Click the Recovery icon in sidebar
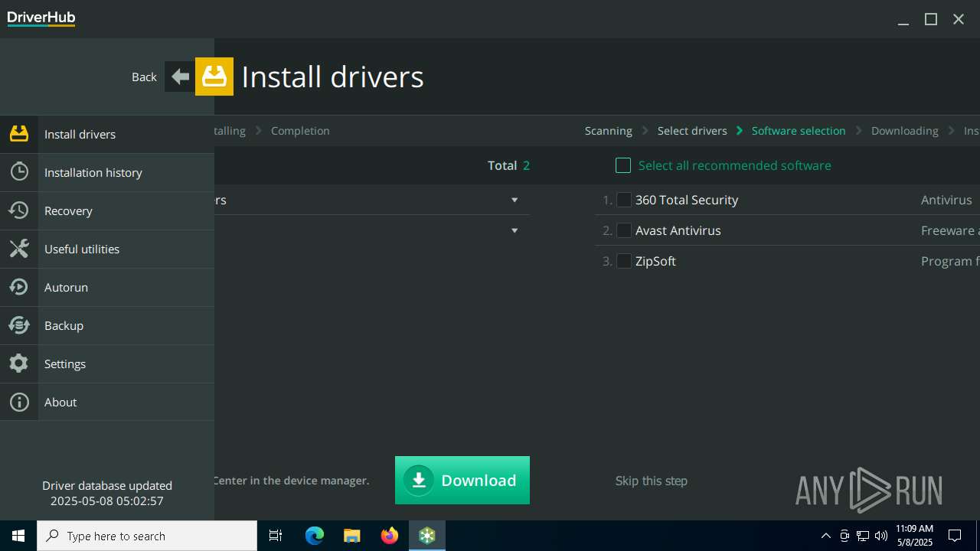Viewport: 980px width, 551px height. pos(19,210)
